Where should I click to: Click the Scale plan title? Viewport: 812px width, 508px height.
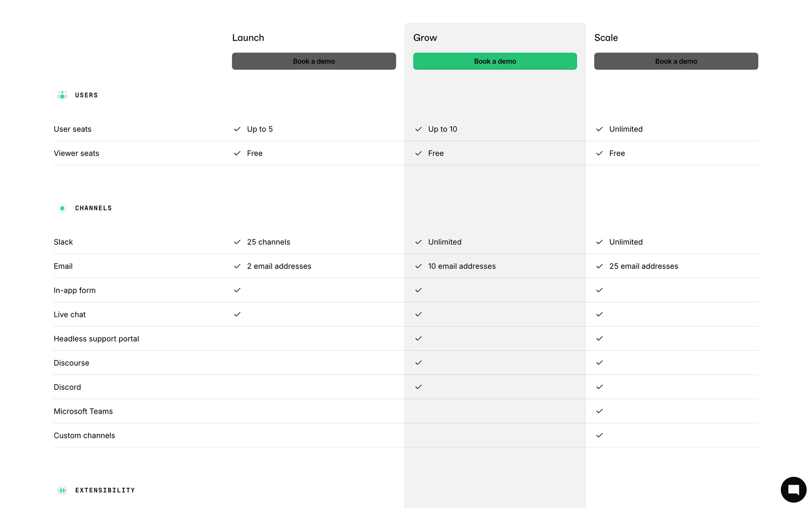(606, 38)
